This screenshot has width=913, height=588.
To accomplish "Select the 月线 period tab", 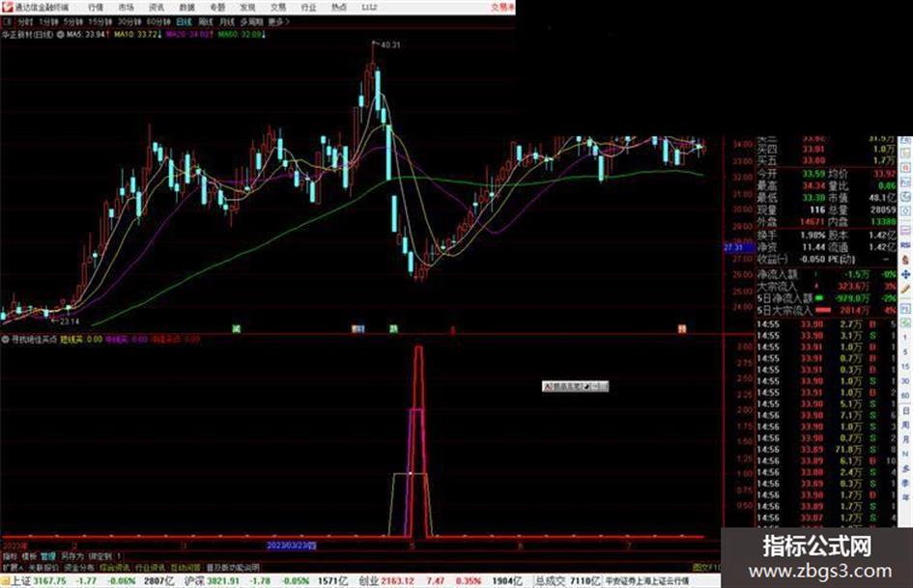I will click(226, 22).
